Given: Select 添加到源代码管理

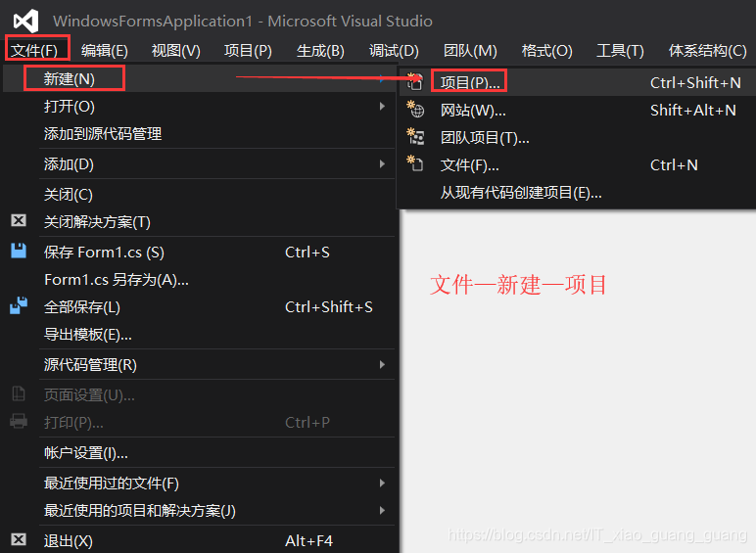Looking at the screenshot, I should pos(200,133).
